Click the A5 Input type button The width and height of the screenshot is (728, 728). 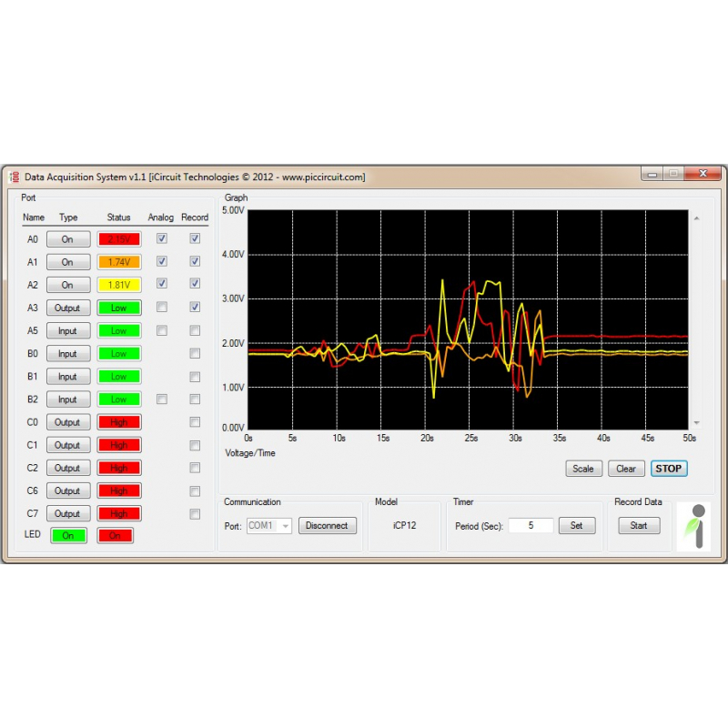67,330
